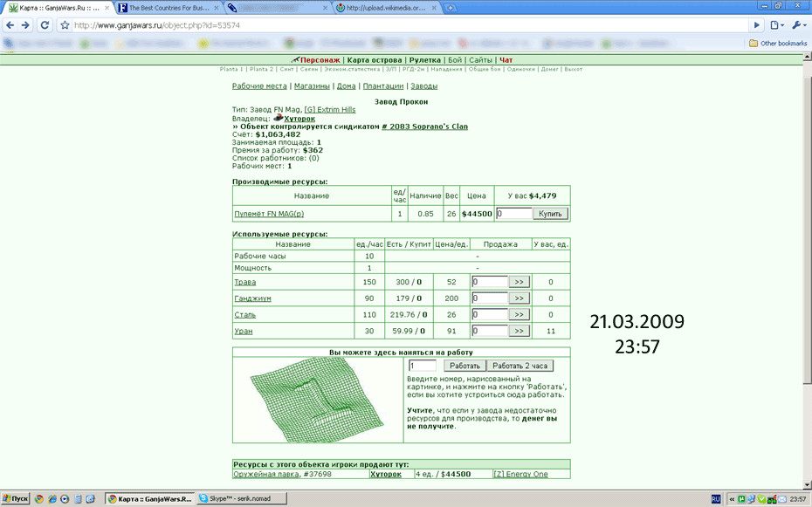Click the >> sell button in Уран row
The width and height of the screenshot is (812, 507).
click(x=519, y=331)
